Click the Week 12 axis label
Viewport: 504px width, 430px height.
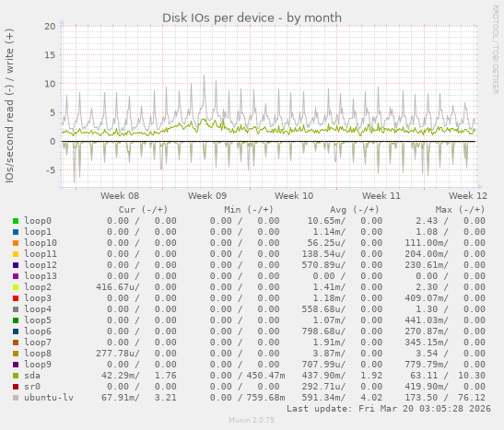tap(468, 196)
